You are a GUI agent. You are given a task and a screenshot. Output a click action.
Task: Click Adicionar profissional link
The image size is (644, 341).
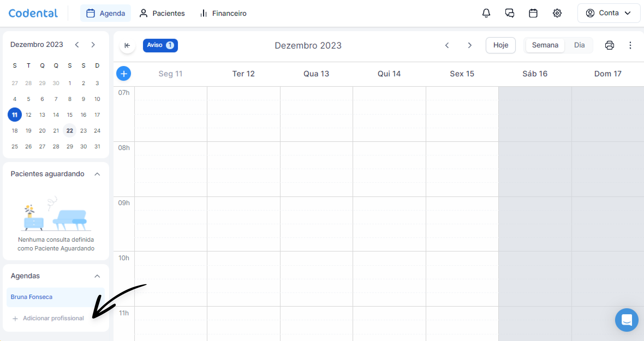[x=53, y=318]
